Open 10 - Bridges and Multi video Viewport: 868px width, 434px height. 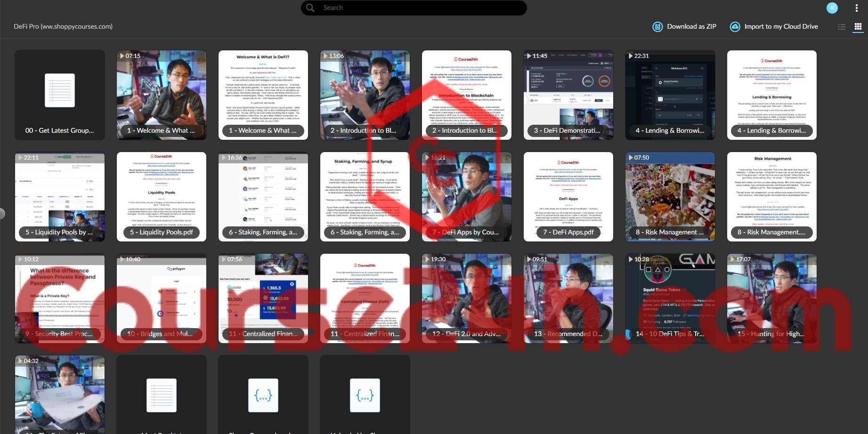point(162,298)
